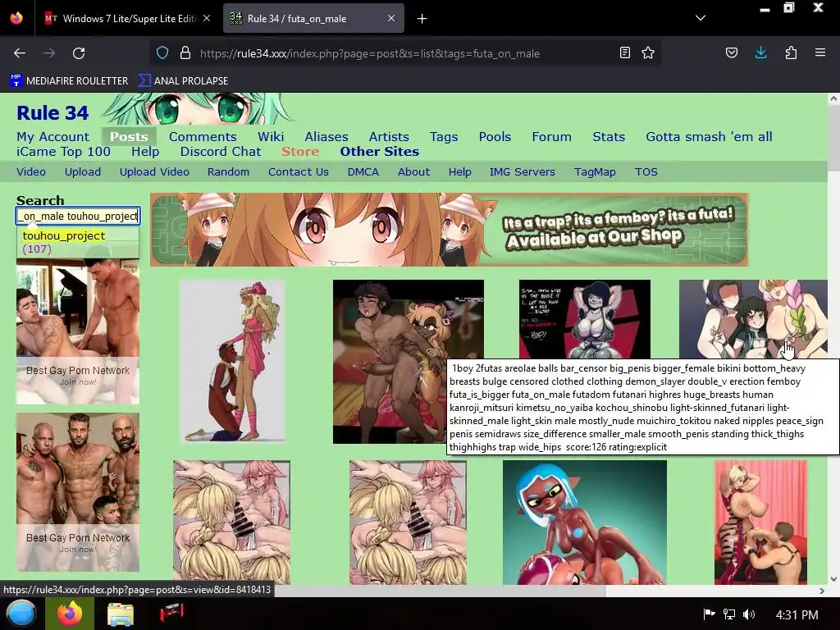Visit the Forum link
840x630 pixels.
(x=552, y=137)
